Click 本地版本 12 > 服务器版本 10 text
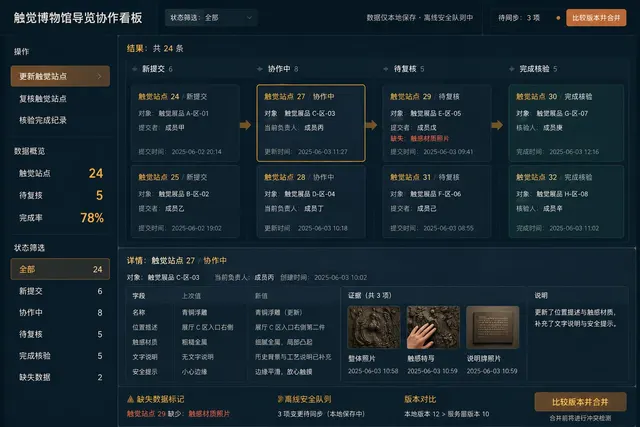The width and height of the screenshot is (640, 427). pos(447,414)
